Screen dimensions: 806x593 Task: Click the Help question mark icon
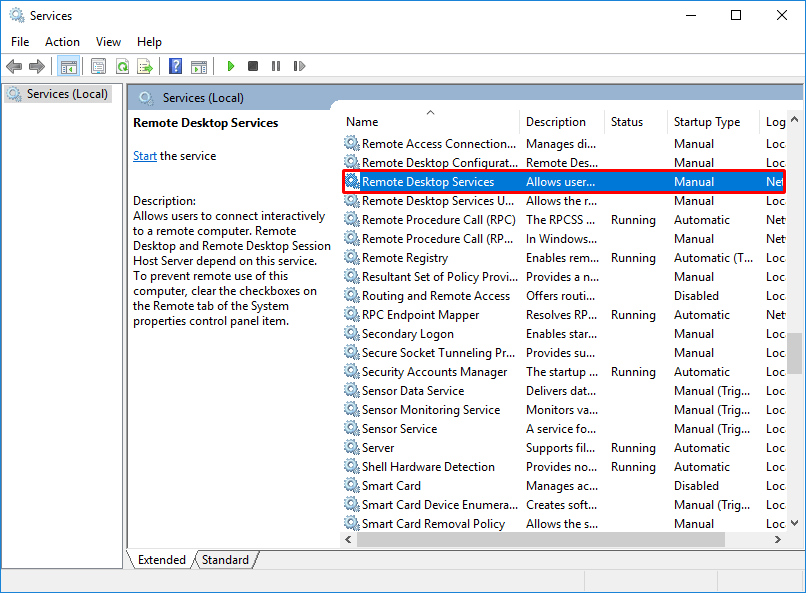coord(175,66)
